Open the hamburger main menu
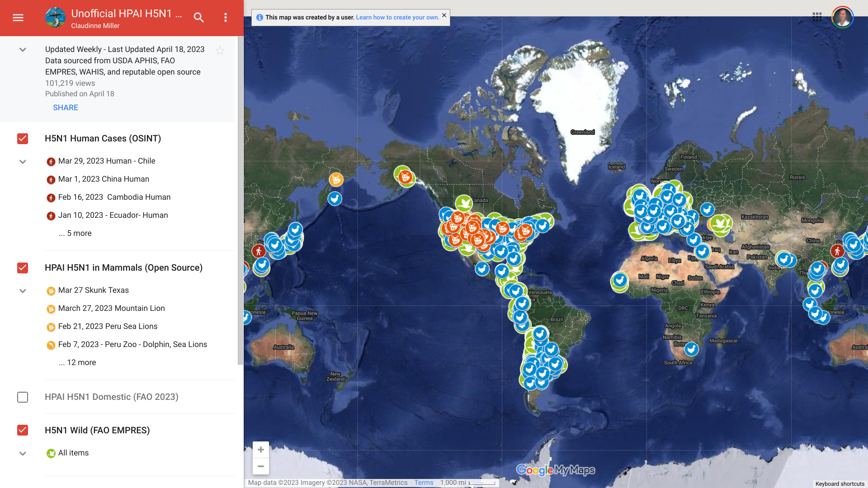The height and width of the screenshot is (488, 868). click(18, 18)
